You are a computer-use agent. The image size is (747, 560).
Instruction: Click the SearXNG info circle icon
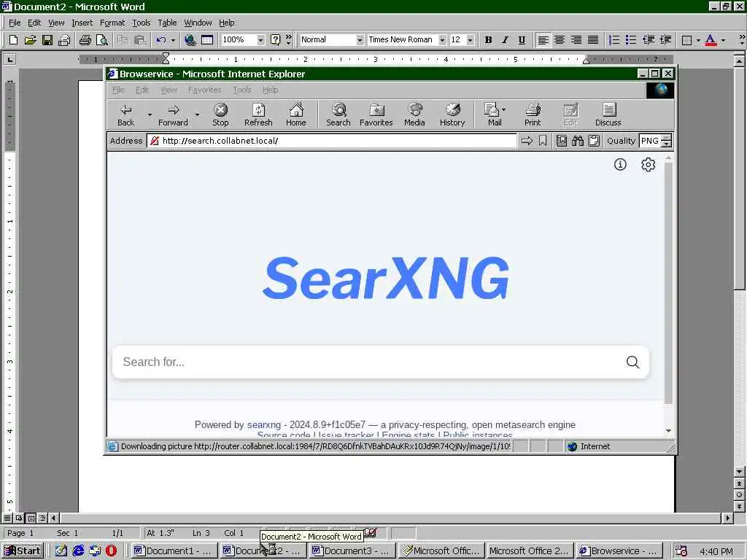tap(620, 164)
